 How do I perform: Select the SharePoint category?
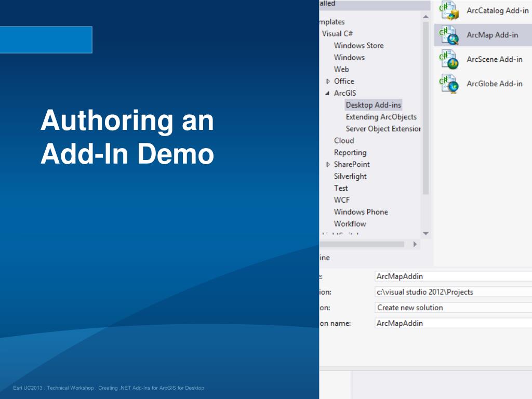[x=352, y=164]
